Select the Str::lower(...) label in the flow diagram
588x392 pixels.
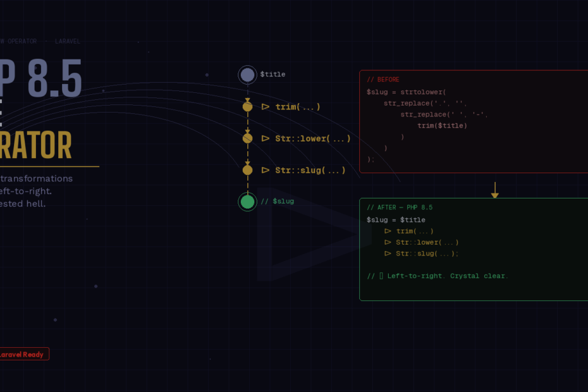click(313, 138)
